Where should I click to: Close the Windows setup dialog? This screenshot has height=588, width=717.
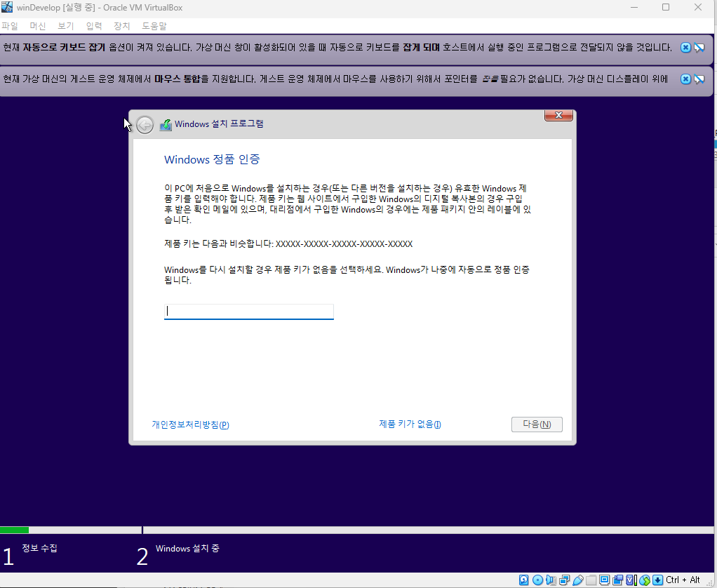[x=558, y=115]
